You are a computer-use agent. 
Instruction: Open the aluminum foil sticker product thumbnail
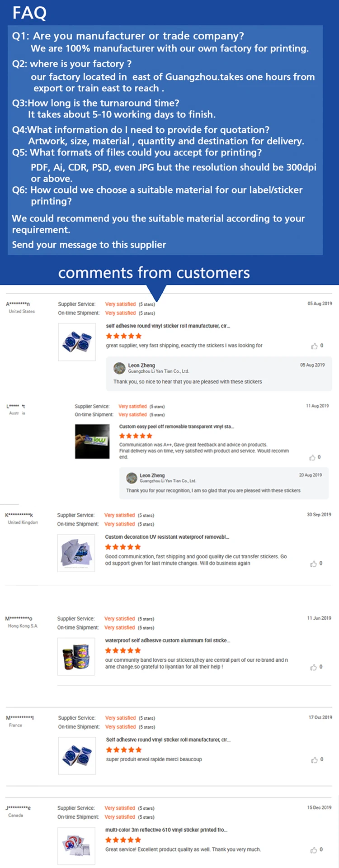point(76,656)
